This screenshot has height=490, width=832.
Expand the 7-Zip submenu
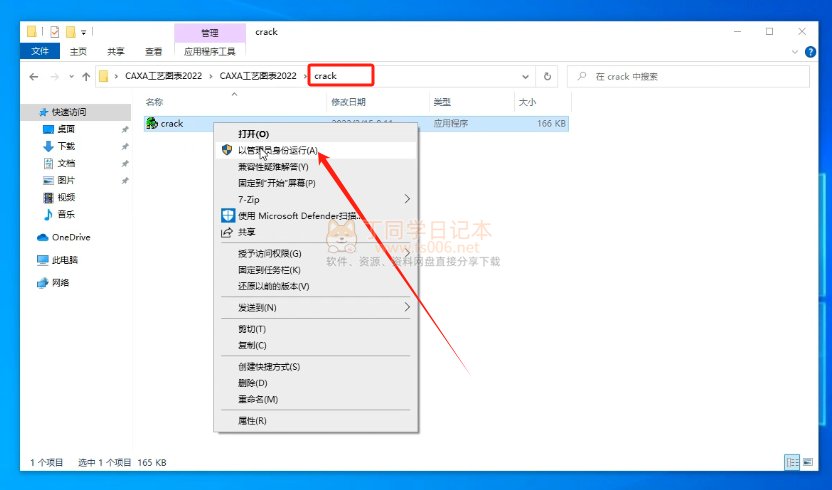[316, 199]
